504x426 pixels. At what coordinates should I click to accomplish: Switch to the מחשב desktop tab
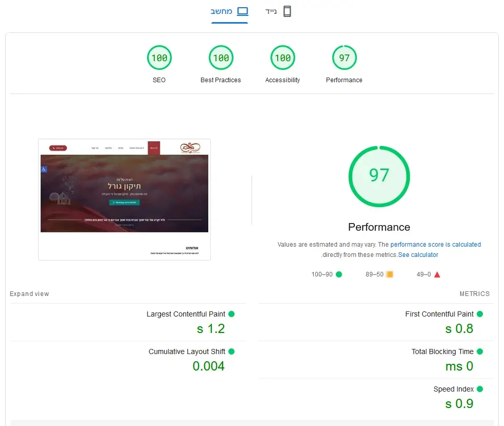(x=229, y=12)
